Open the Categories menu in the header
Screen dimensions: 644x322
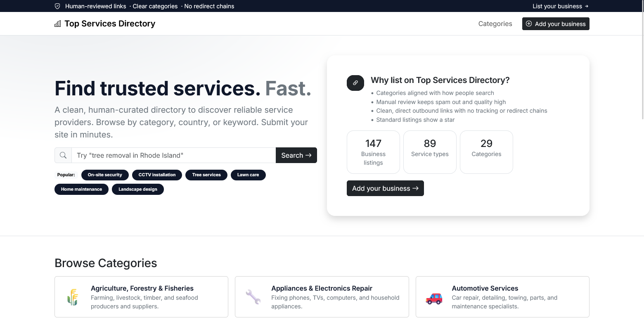pos(495,24)
